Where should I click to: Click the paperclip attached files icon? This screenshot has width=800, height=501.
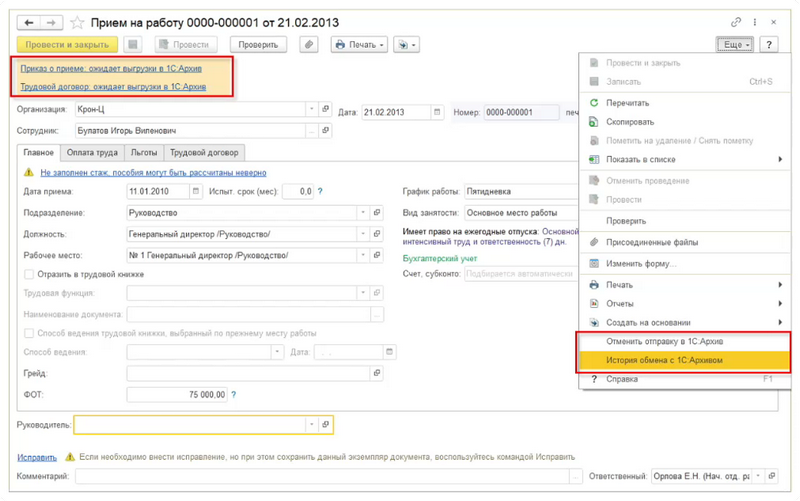[309, 45]
